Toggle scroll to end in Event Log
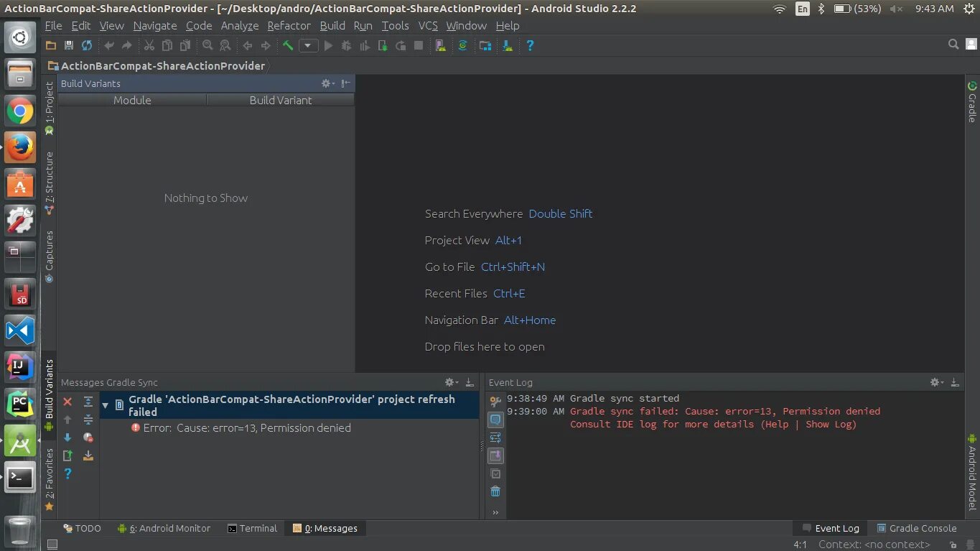 coord(495,455)
